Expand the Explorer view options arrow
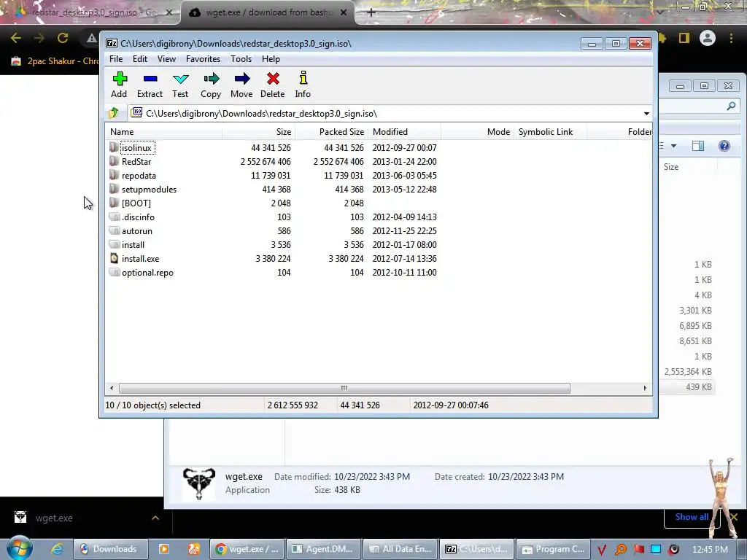 [673, 146]
